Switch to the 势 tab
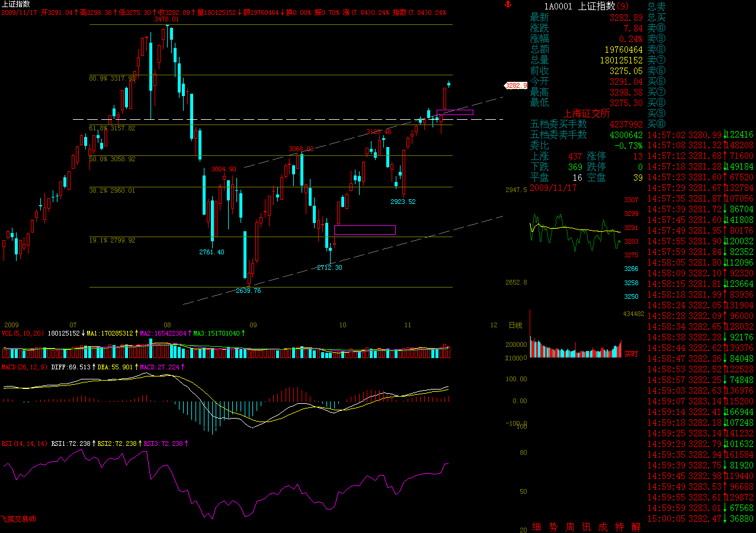756x533 pixels. coord(553,527)
